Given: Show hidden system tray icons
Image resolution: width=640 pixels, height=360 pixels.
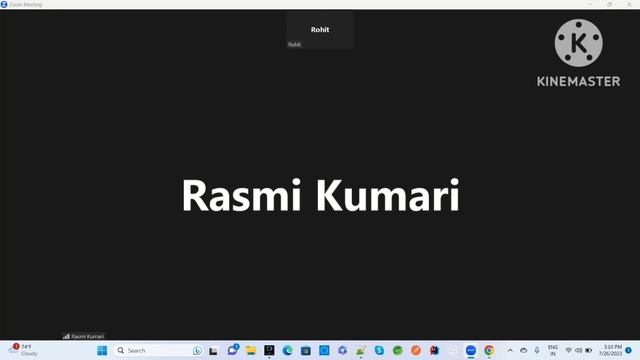Looking at the screenshot, I should point(510,350).
